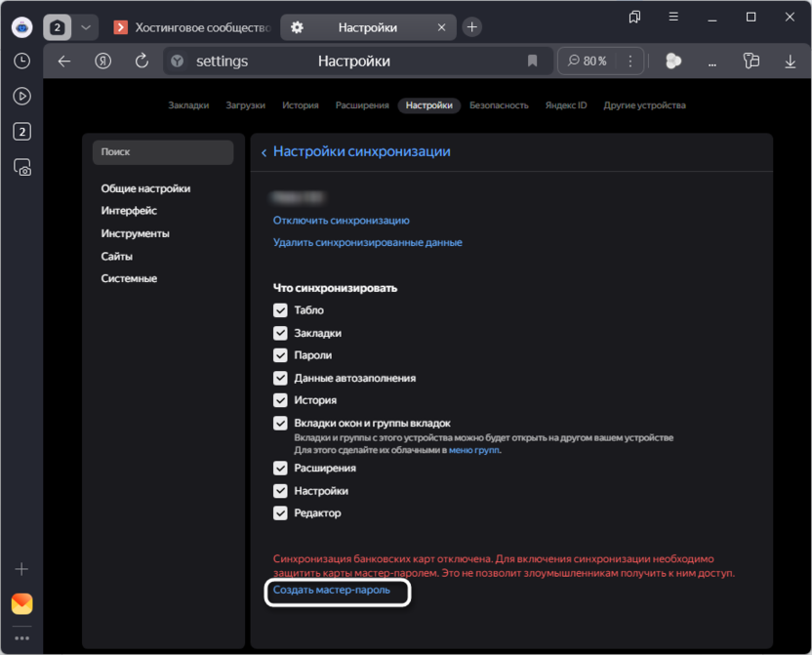The image size is (812, 655).
Task: Uncheck the Расширения sync checkbox
Action: [280, 469]
